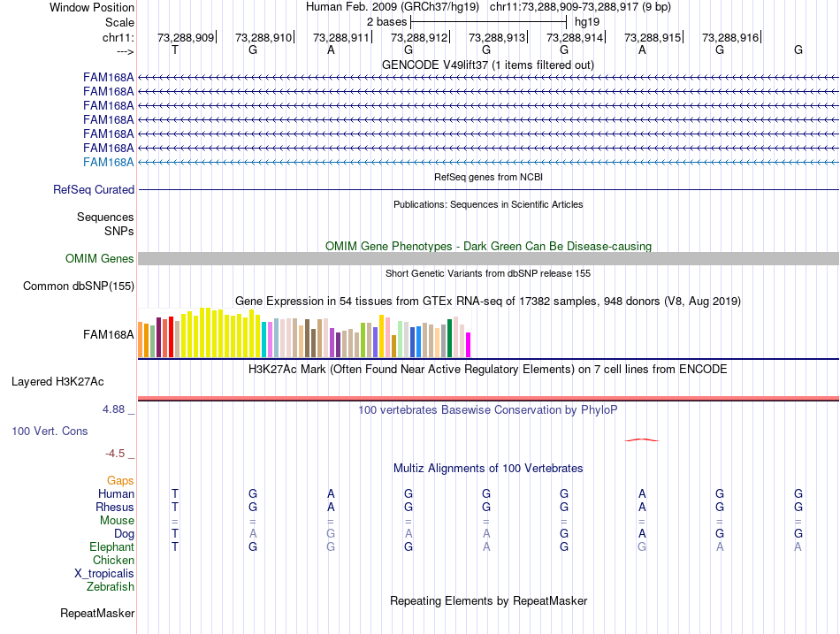Click the 73,288,912 position on the ruler
This screenshot has width=840, height=634.
tap(419, 37)
